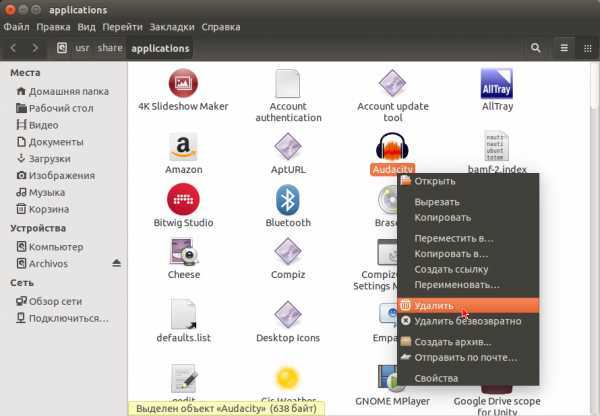Go forward with the right arrow
600x416 pixels.
point(35,48)
